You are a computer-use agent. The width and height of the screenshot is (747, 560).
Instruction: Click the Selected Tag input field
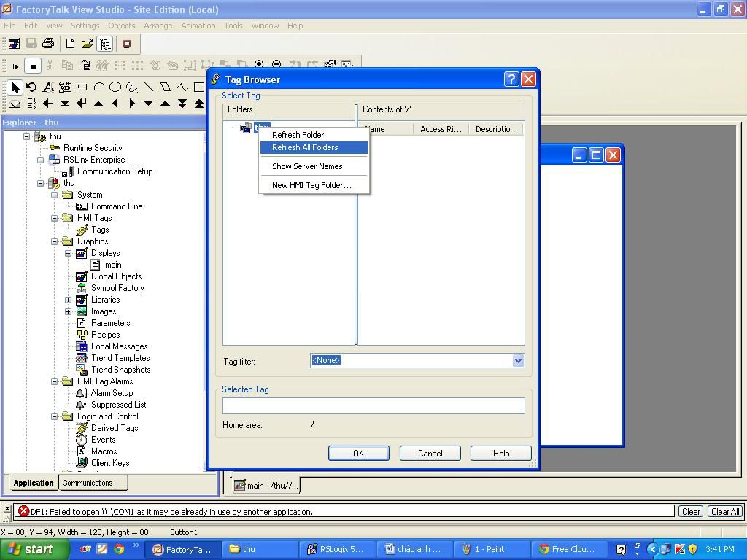tap(373, 405)
